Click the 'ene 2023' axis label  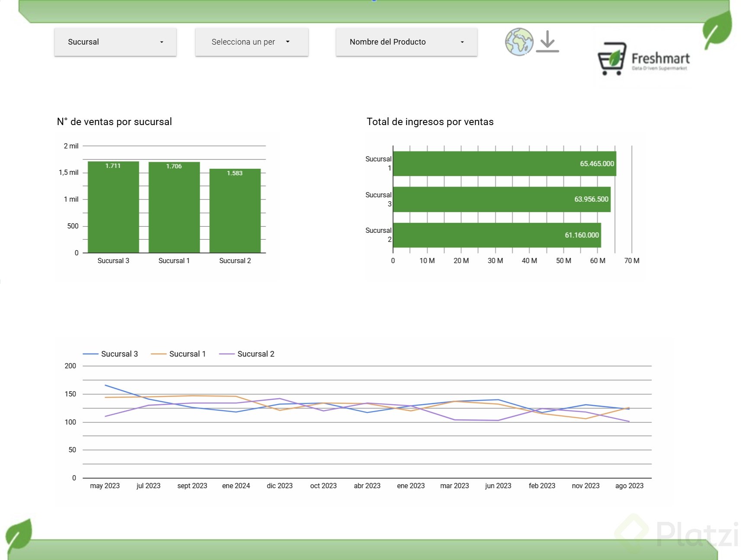[x=411, y=486]
